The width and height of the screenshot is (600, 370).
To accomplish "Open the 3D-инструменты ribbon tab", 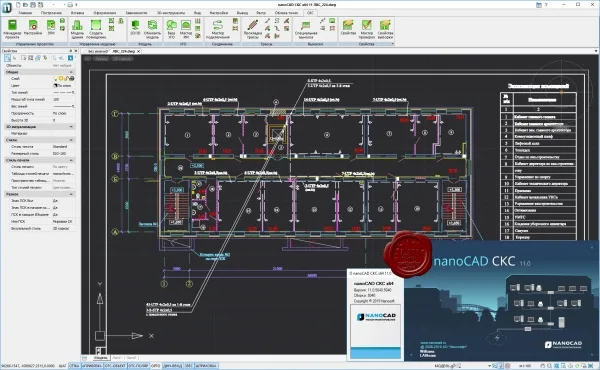I will (171, 13).
